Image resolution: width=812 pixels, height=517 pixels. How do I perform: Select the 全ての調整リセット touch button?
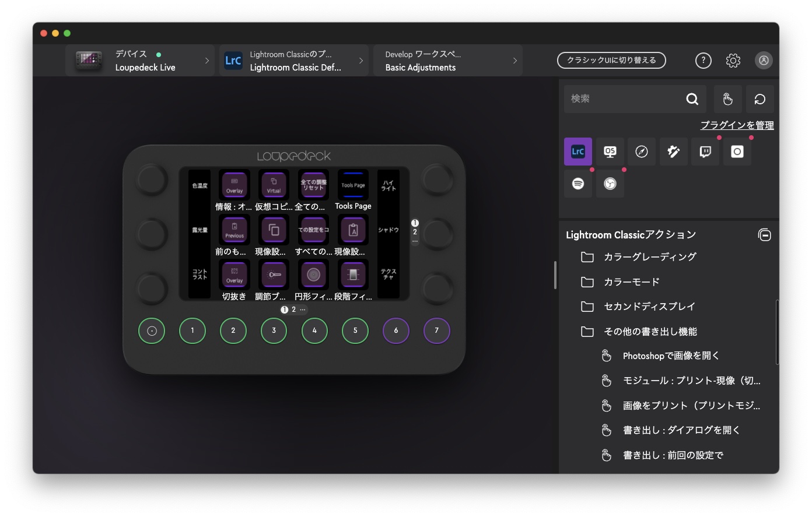(313, 184)
